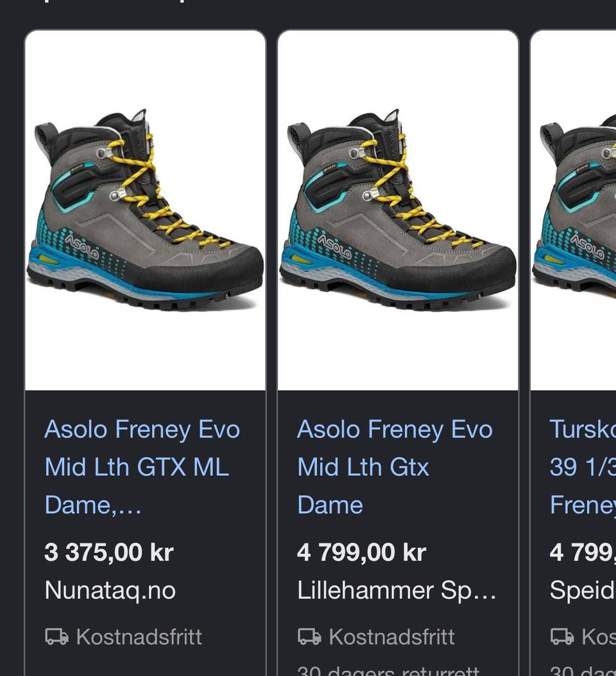Click the truck icon on the third card

pyautogui.click(x=562, y=637)
